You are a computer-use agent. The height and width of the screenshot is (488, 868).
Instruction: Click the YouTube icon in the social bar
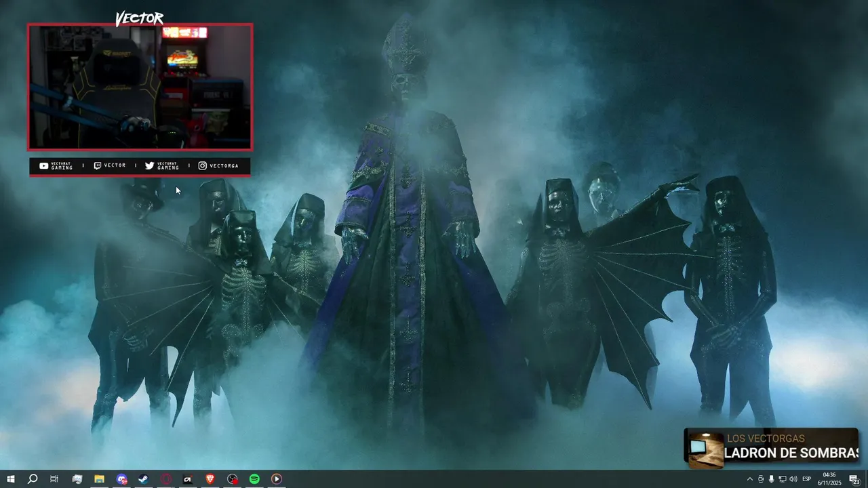pyautogui.click(x=44, y=165)
